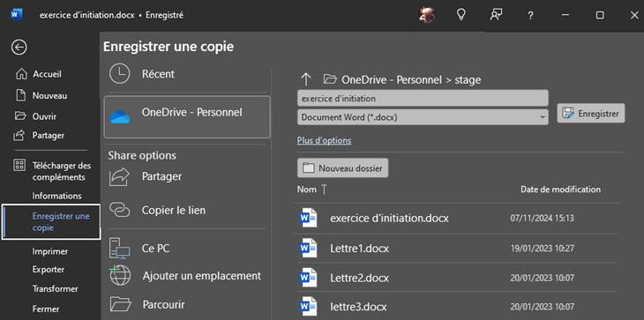Click the share arrow icon under Share options
This screenshot has height=320, width=644.
point(119,177)
